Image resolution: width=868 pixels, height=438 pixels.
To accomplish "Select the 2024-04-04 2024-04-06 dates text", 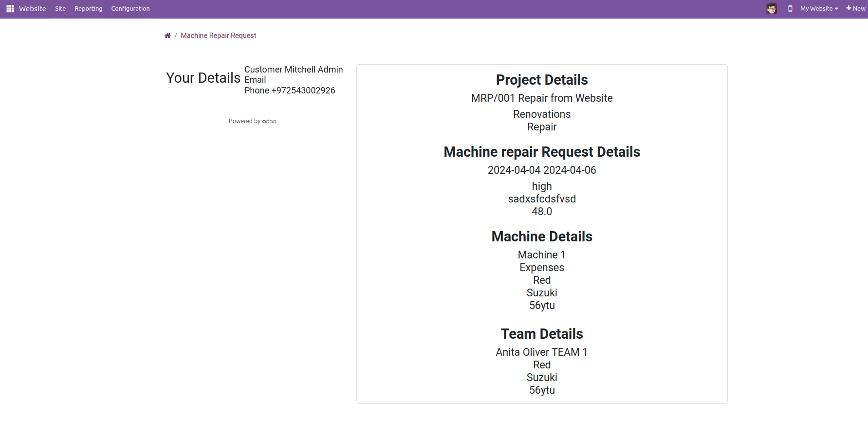I will point(542,170).
